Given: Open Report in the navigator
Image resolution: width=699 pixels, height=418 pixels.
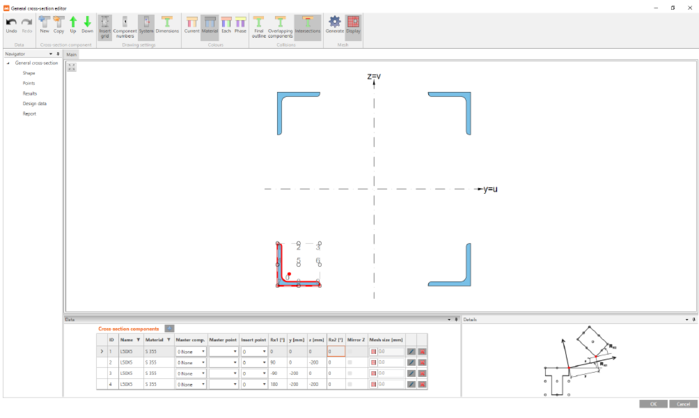Looking at the screenshot, I should 29,114.
